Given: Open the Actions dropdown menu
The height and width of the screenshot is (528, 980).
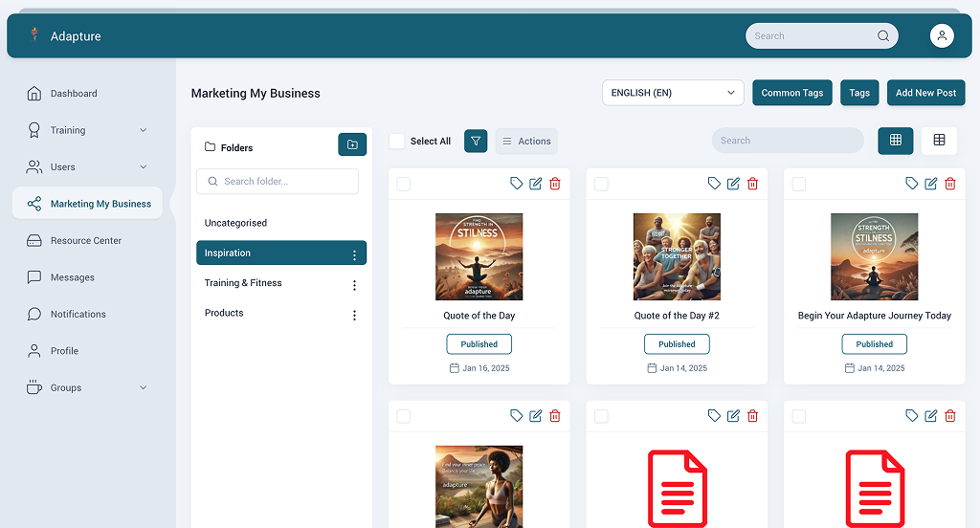Looking at the screenshot, I should 525,142.
